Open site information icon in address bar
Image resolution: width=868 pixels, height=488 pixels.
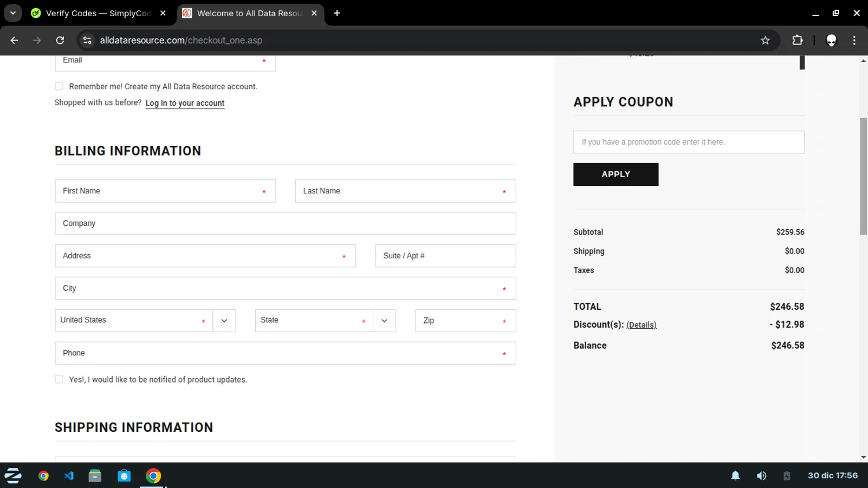point(87,41)
